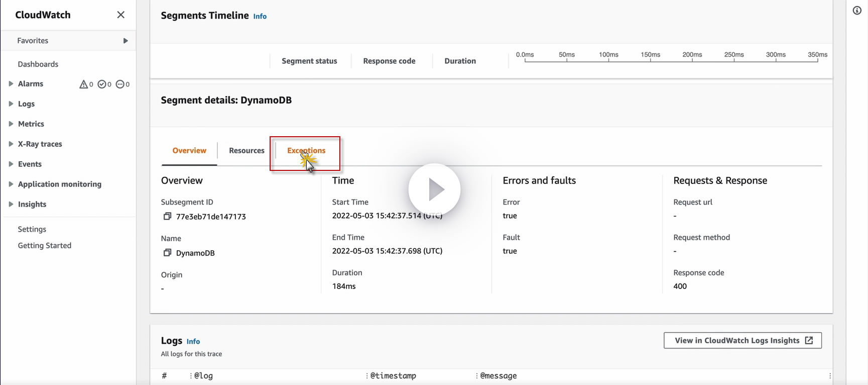Expand the Events navigation section
The height and width of the screenshot is (385, 868).
tap(11, 164)
